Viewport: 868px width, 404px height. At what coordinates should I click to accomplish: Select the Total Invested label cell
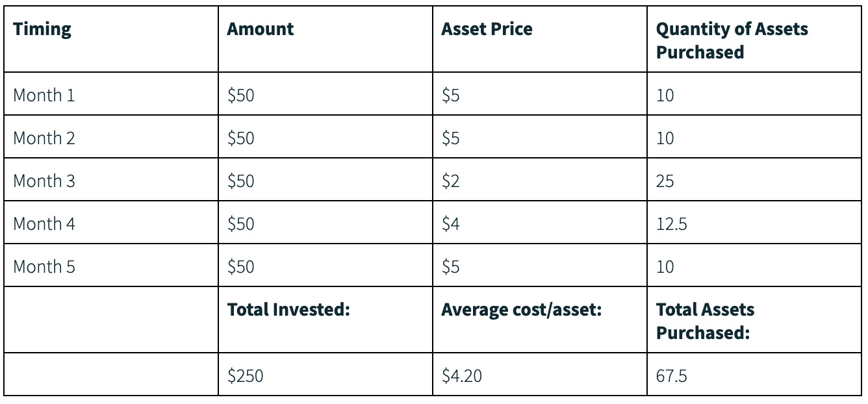point(288,310)
